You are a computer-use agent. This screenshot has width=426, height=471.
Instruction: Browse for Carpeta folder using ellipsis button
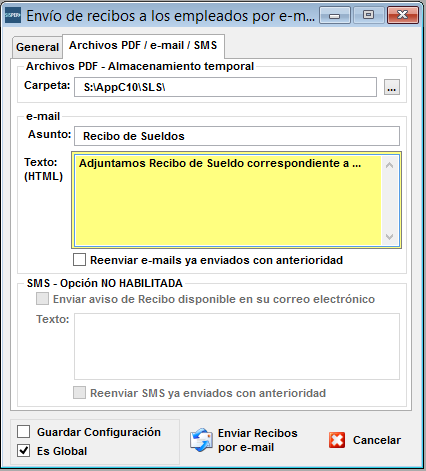click(392, 87)
